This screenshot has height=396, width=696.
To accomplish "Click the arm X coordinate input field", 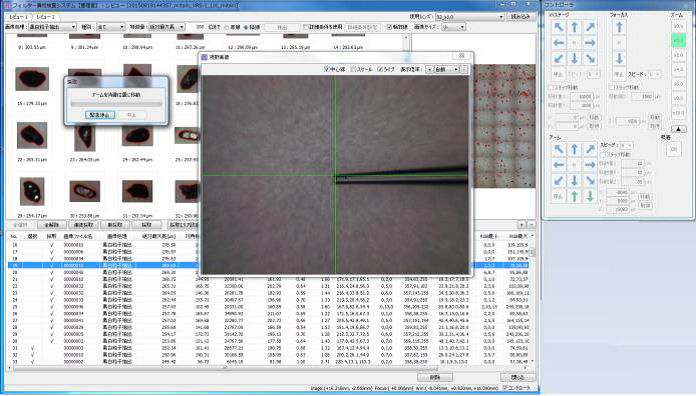I will coord(618,192).
